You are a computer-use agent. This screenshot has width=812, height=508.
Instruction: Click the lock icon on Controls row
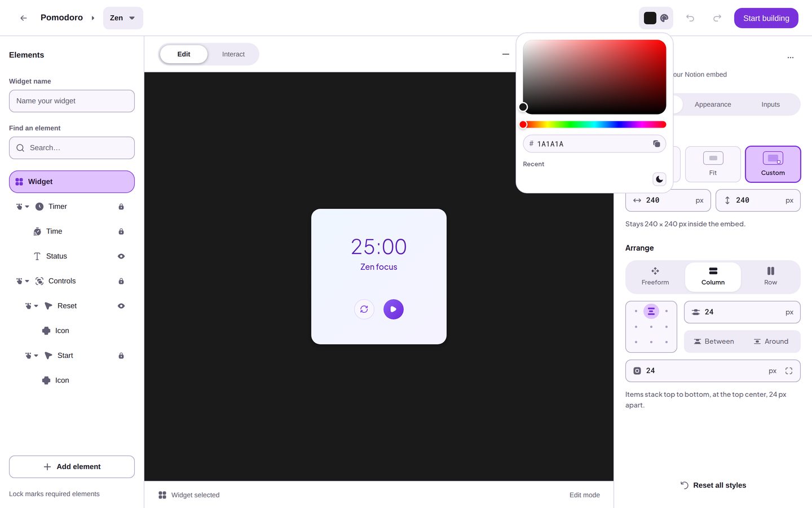click(x=121, y=281)
